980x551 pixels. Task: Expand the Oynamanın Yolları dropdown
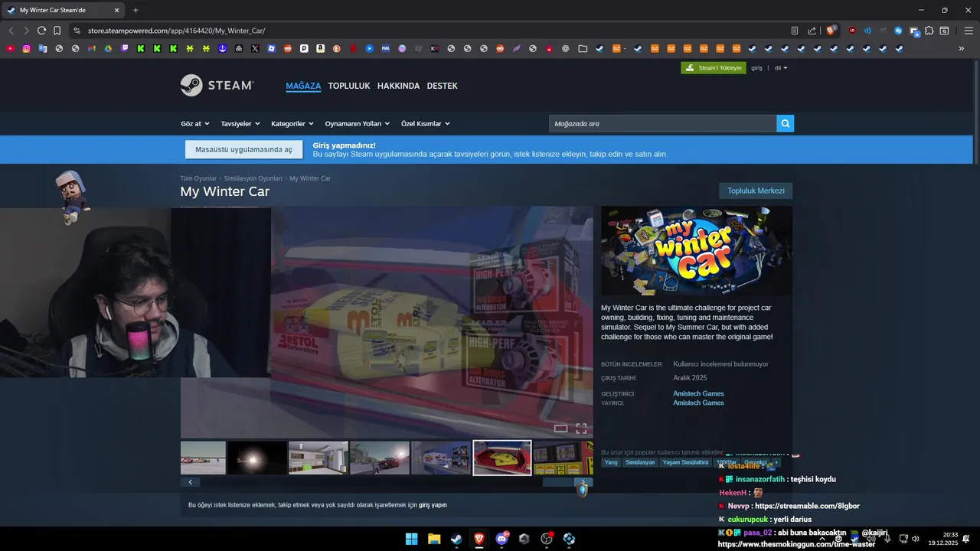[358, 123]
